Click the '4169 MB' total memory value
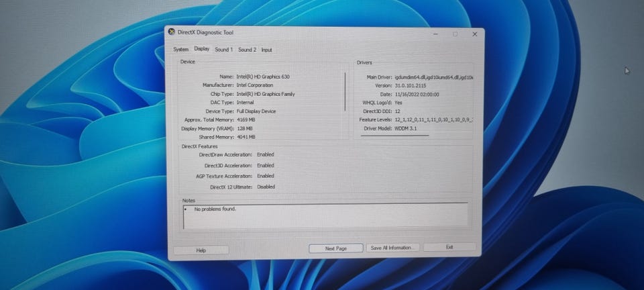The height and width of the screenshot is (290, 644). pyautogui.click(x=246, y=120)
